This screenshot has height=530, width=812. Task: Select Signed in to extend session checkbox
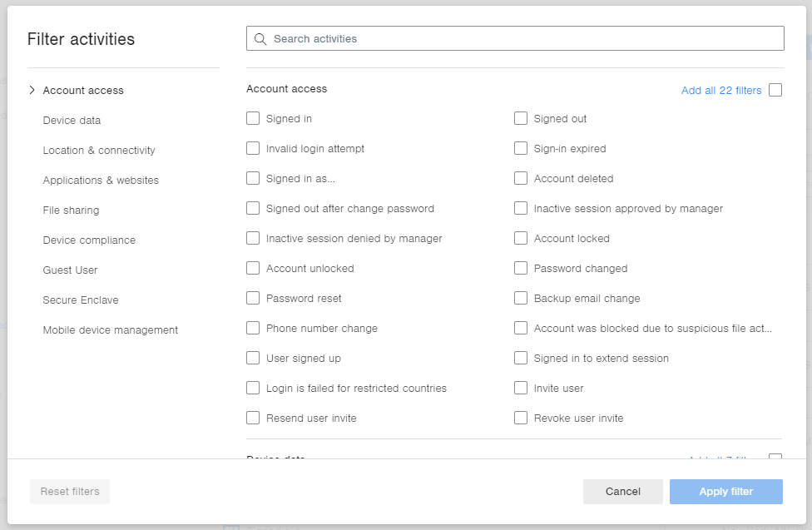pos(521,359)
